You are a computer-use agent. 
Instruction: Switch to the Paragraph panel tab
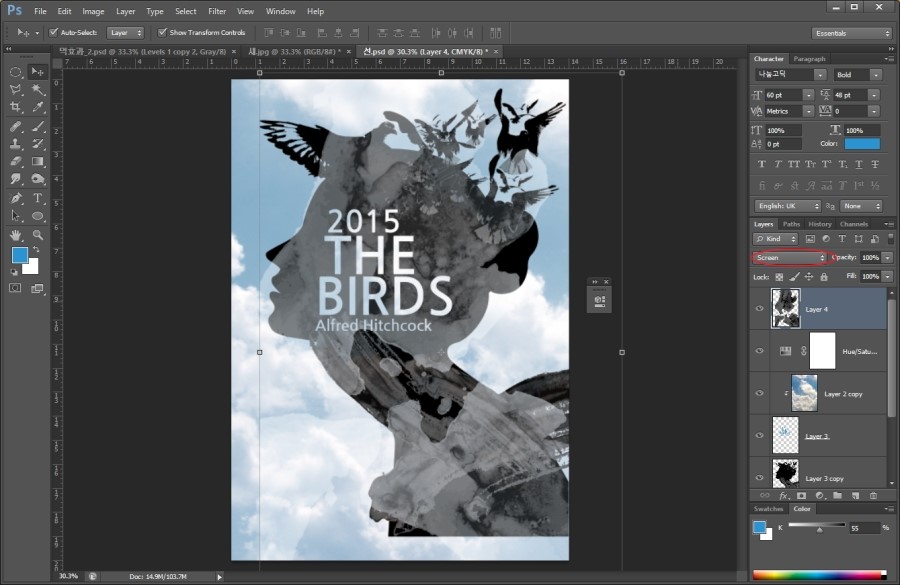tap(809, 59)
